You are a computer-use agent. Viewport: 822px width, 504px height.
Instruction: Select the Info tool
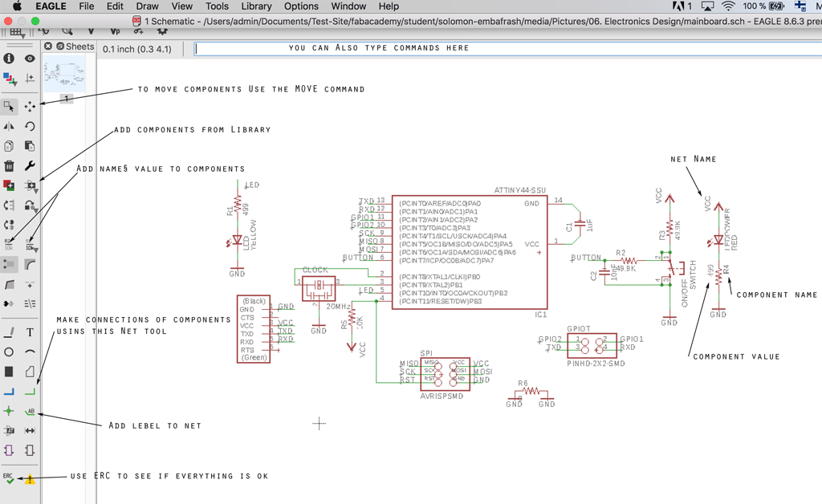pyautogui.click(x=9, y=58)
